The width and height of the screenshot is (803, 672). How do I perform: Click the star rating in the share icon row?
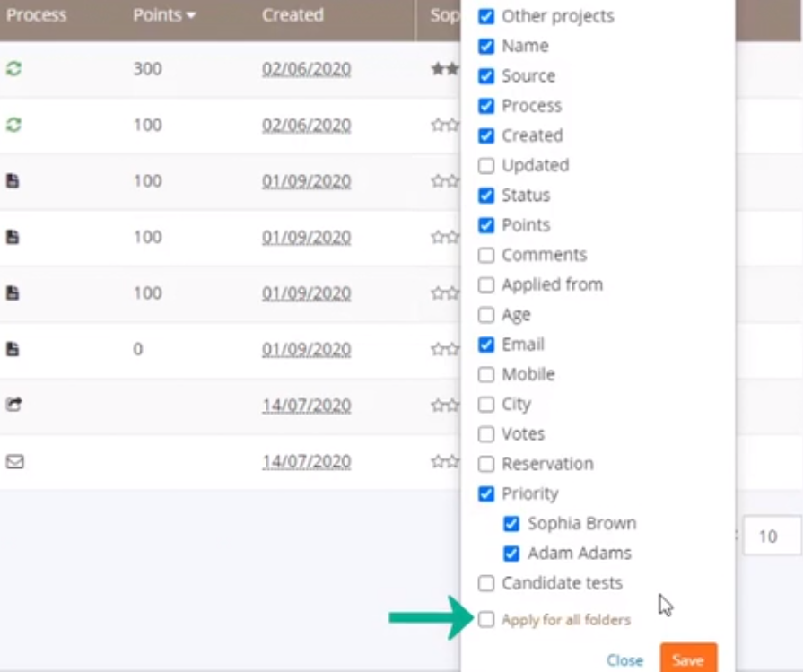(445, 406)
